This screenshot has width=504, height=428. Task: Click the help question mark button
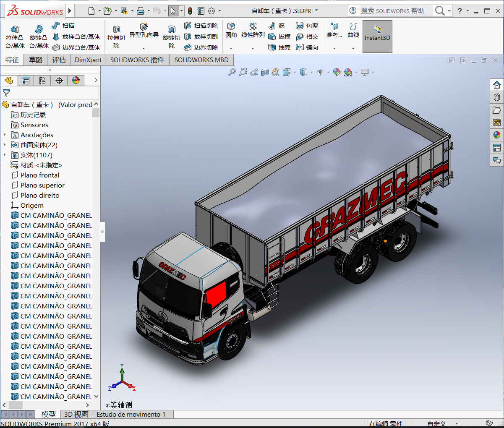click(x=460, y=11)
